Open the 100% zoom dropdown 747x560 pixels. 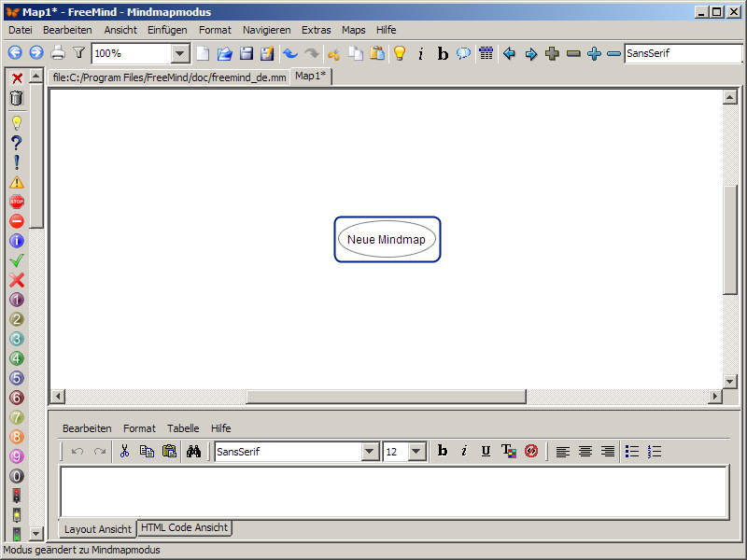pos(179,54)
